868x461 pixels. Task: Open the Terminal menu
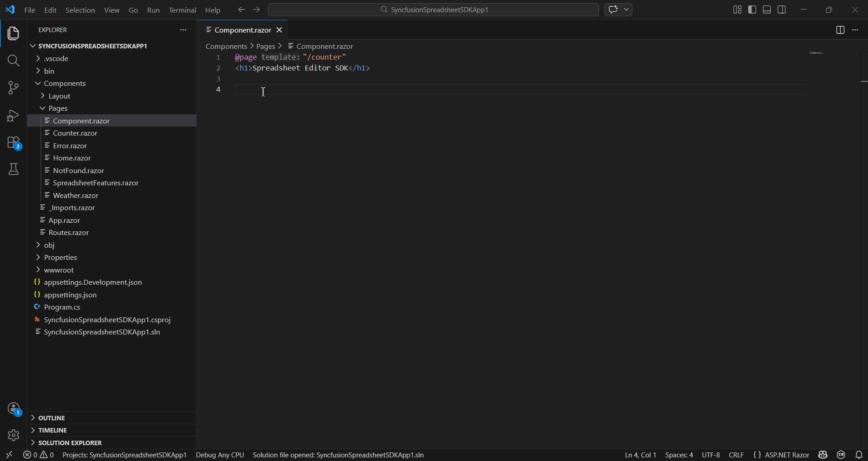click(x=182, y=9)
